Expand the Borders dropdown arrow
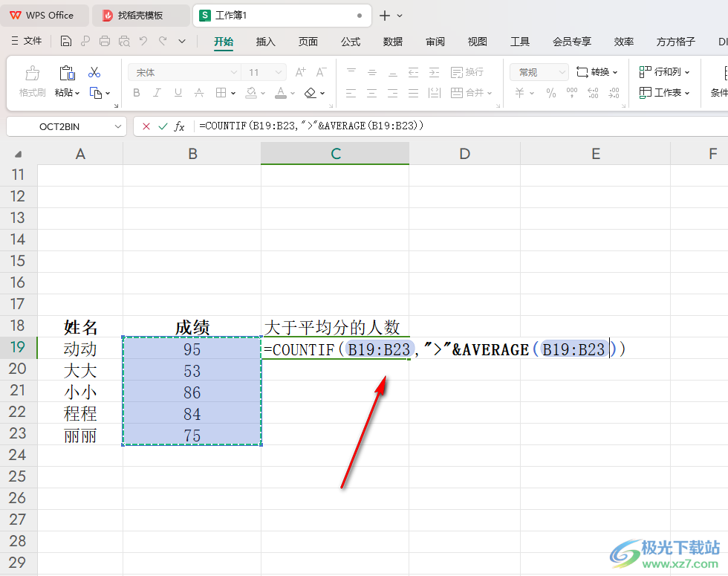728x576 pixels. tap(233, 94)
